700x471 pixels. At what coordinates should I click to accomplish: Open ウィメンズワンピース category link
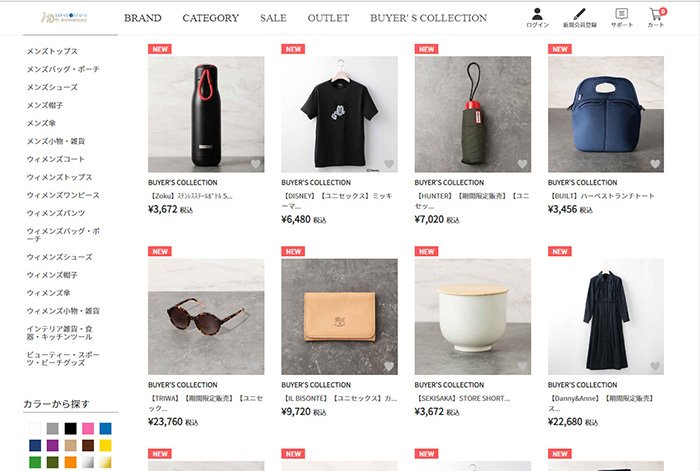coord(63,195)
